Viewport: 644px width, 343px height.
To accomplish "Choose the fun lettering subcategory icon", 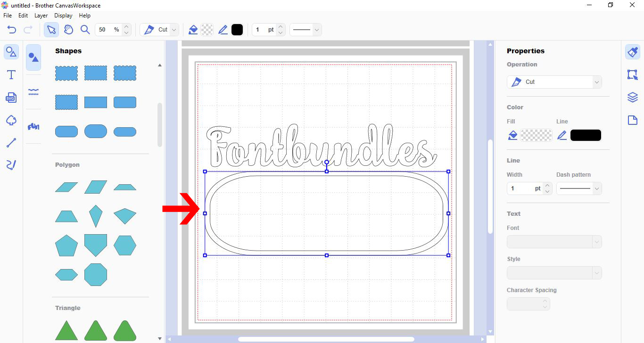I will [x=33, y=126].
